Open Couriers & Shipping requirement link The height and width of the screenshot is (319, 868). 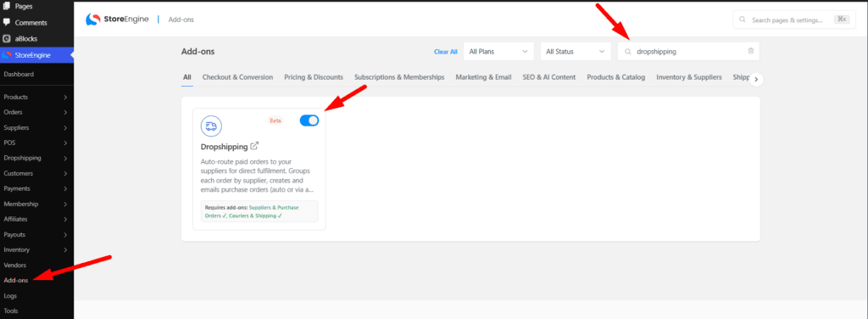click(x=255, y=215)
